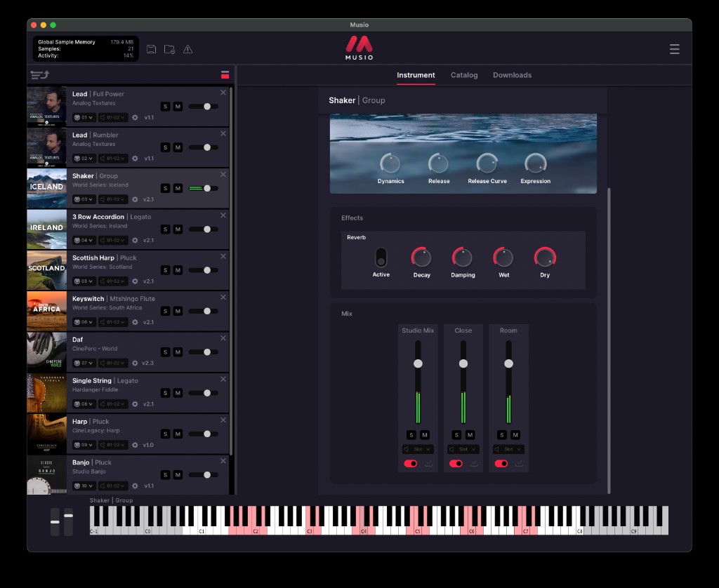719x588 pixels.
Task: Switch to the Catalog tab
Action: pos(464,75)
